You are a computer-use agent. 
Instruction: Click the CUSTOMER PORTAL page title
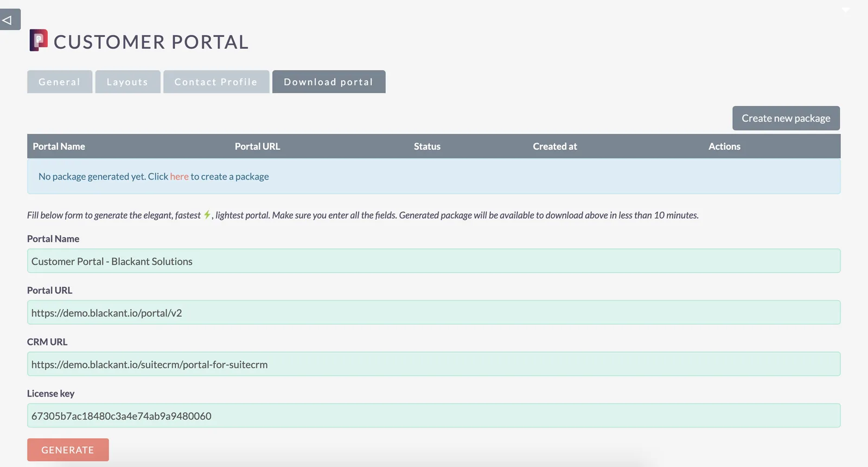[151, 42]
